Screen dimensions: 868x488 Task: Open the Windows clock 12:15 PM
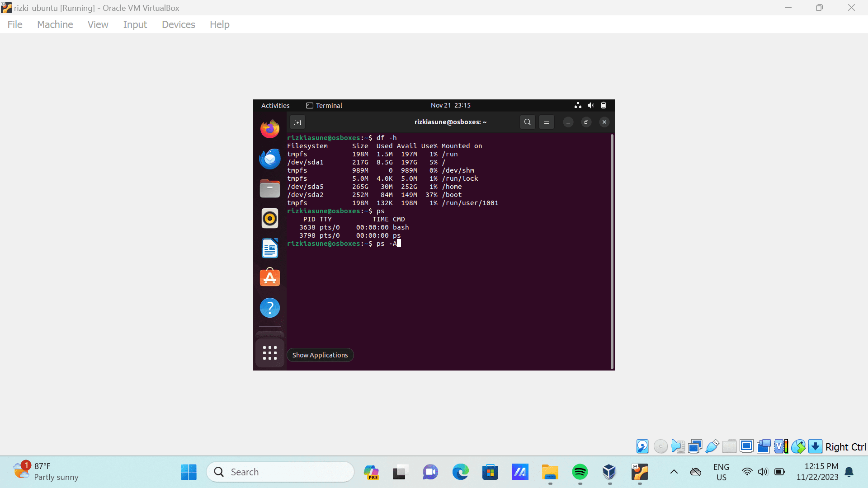pyautogui.click(x=817, y=472)
